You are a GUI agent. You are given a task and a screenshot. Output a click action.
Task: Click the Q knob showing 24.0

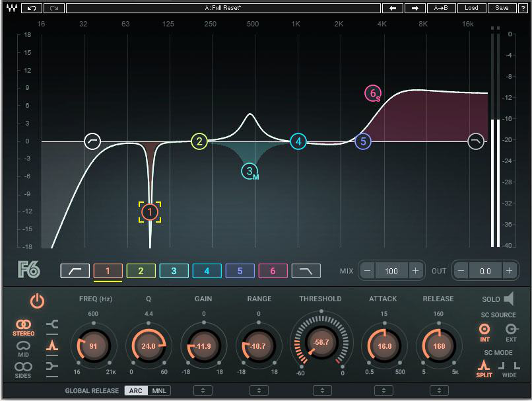tap(149, 346)
